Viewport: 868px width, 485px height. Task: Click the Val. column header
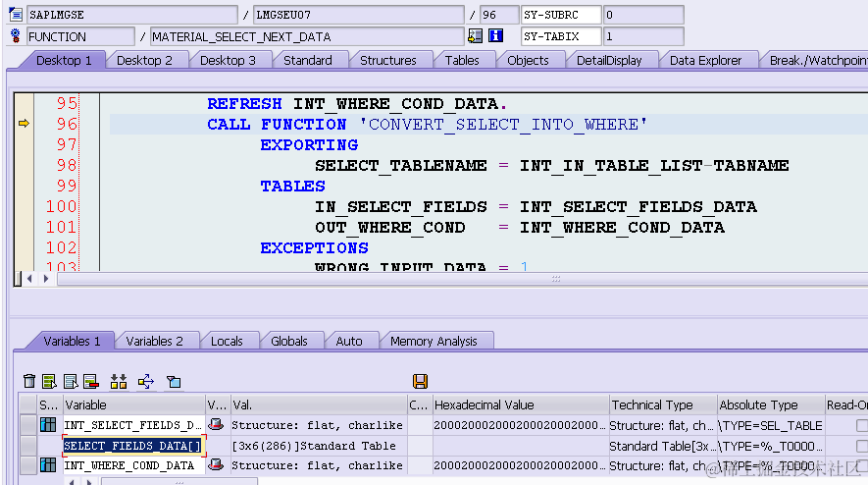pyautogui.click(x=319, y=405)
